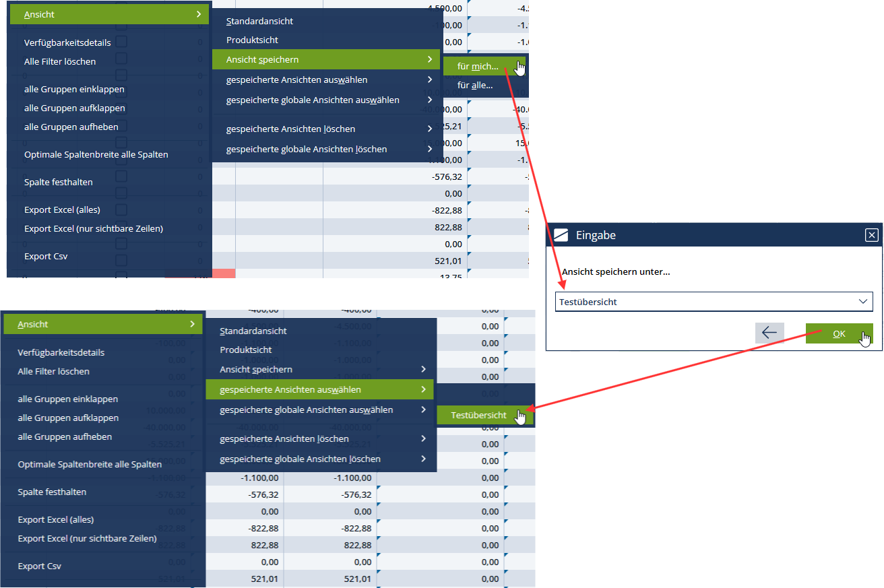This screenshot has height=588, width=884.
Task: Click the back arrow button in Eingabe dialog
Action: pos(769,333)
